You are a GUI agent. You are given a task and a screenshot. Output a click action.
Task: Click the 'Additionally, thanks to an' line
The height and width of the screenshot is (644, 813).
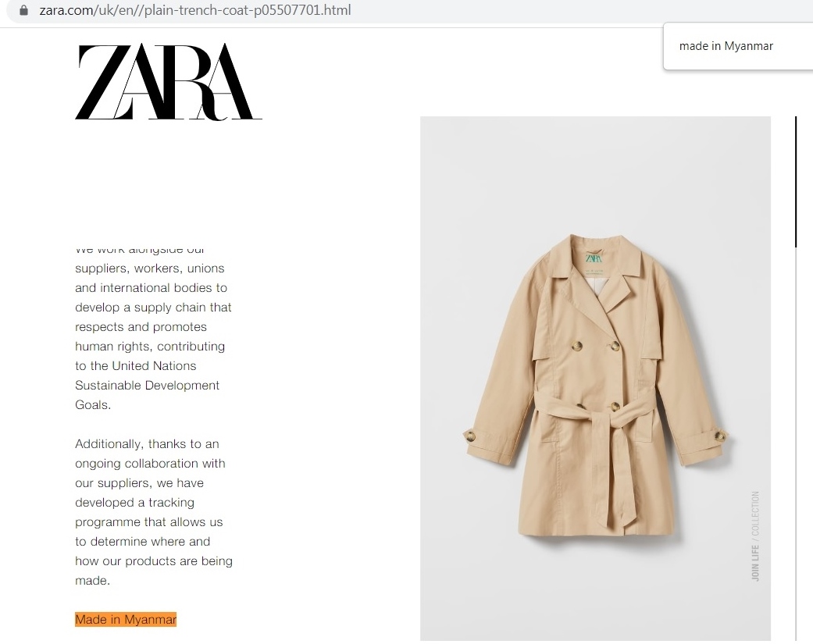(148, 444)
